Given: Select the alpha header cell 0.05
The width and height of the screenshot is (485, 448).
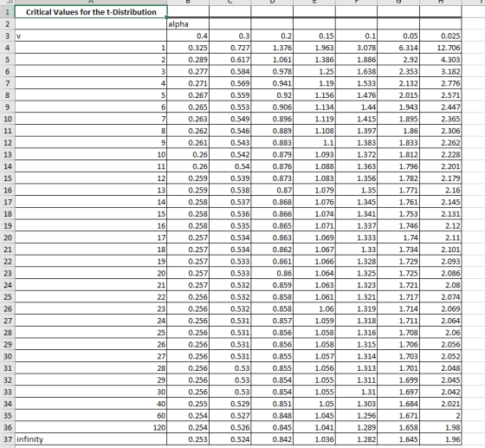Looking at the screenshot, I should 398,36.
